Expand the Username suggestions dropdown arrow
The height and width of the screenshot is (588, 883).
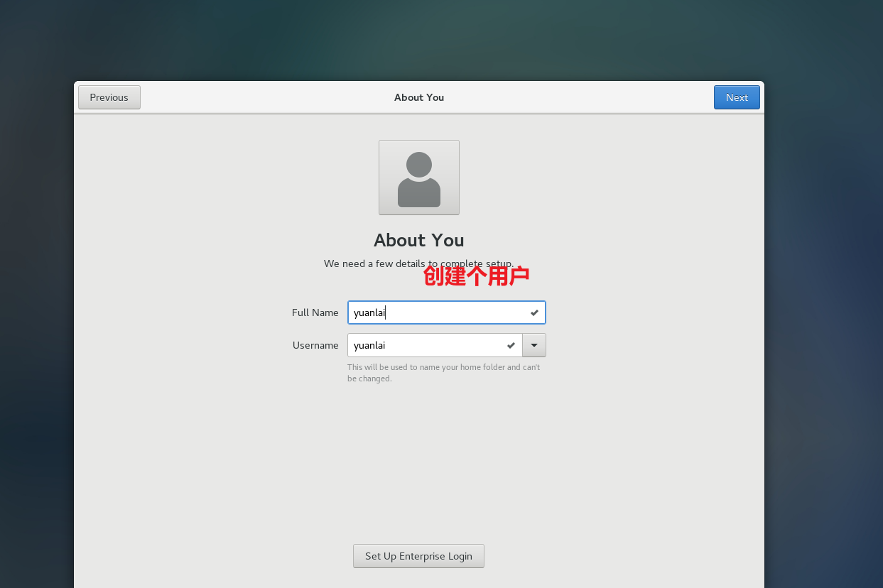point(534,345)
